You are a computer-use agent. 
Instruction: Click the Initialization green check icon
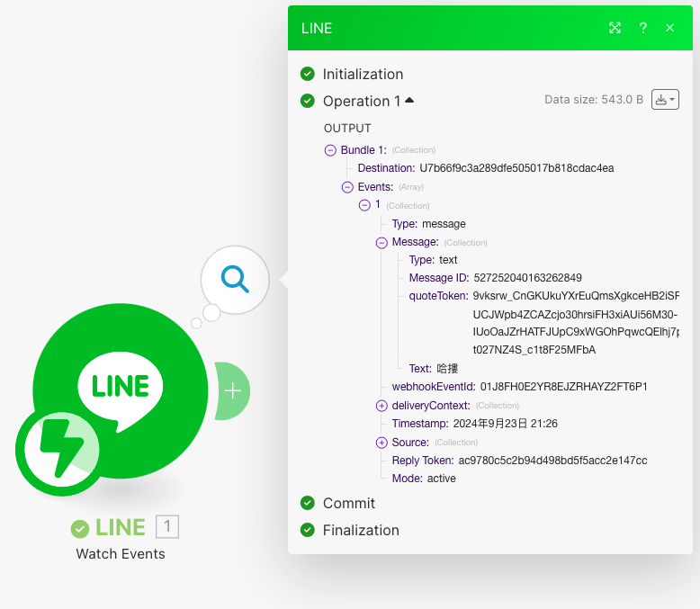[307, 74]
